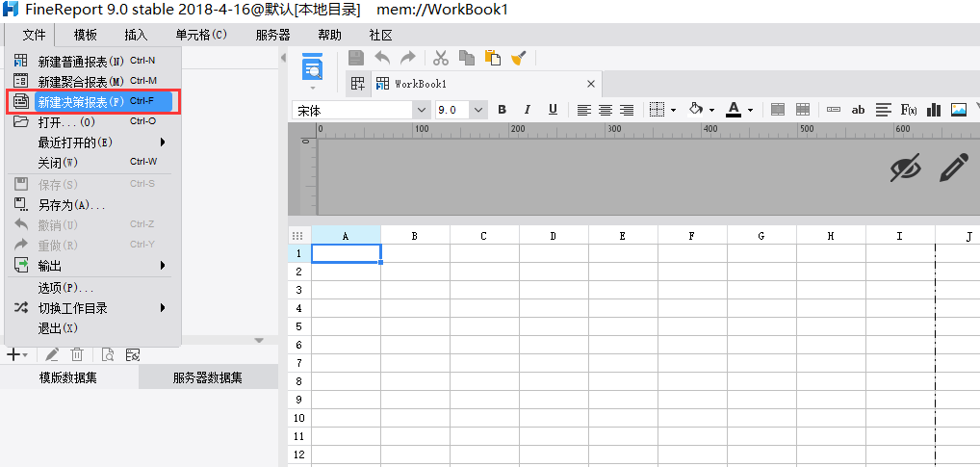Choose 选项(P)... from the file menu
The width and height of the screenshot is (980, 467).
(x=92, y=288)
